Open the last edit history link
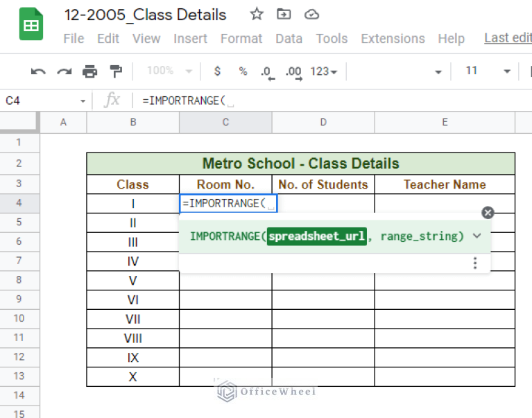Screen dimensions: 532x418 tap(507, 38)
